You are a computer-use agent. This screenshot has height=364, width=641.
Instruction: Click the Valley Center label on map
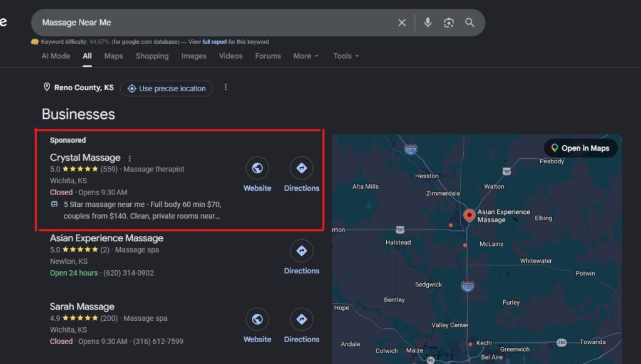coord(449,325)
